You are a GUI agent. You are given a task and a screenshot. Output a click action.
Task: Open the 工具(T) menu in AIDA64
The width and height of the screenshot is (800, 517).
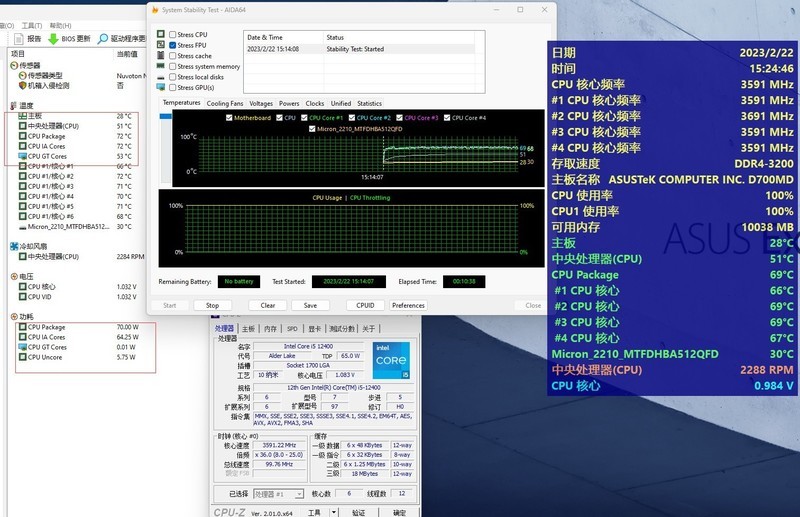(x=32, y=26)
